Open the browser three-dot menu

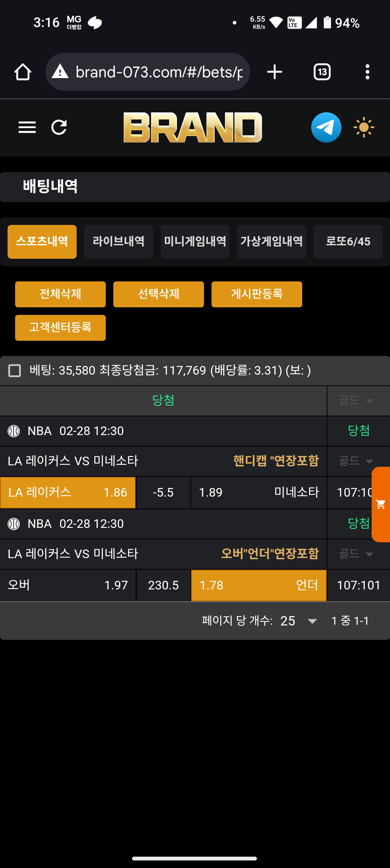[367, 72]
